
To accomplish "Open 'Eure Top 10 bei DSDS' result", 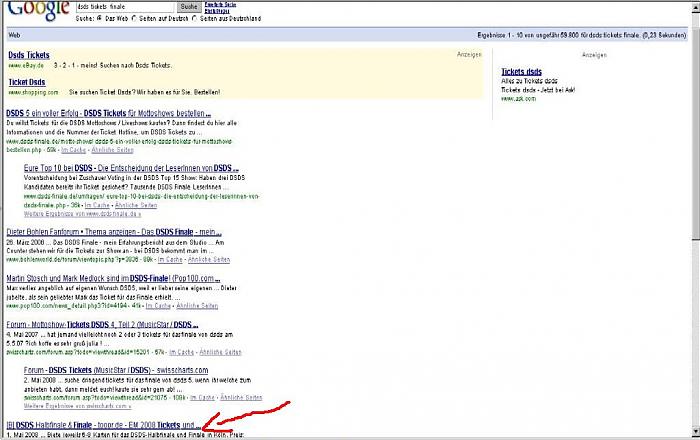I will coord(131,168).
